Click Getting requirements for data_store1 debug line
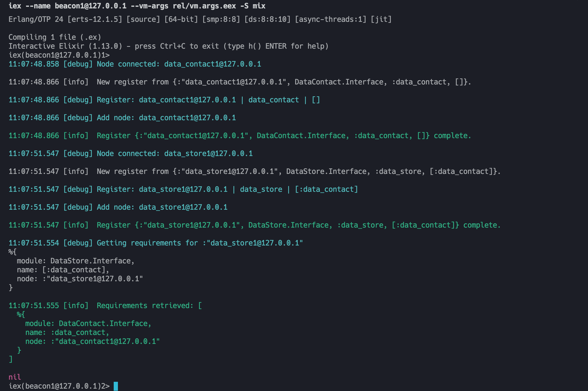The image size is (588, 391). [x=156, y=243]
